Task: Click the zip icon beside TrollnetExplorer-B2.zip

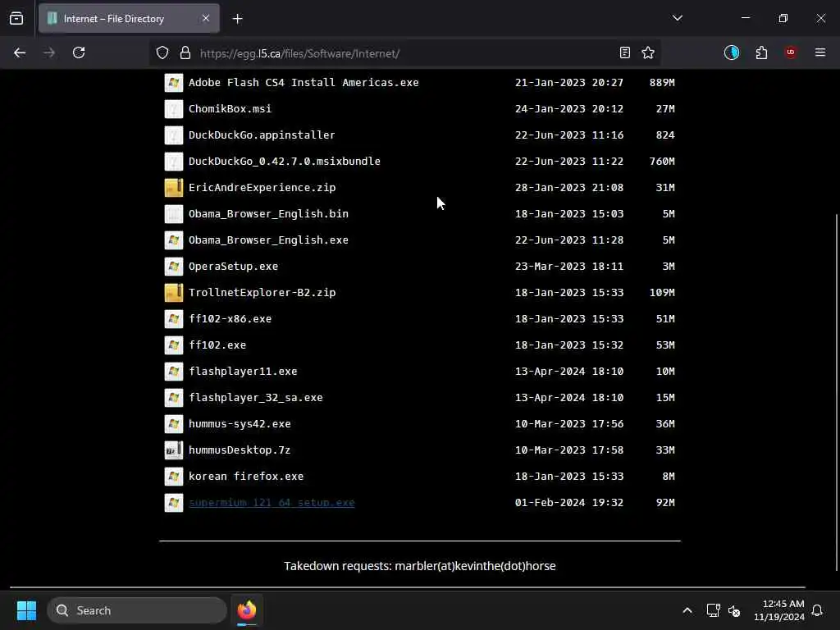Action: (174, 293)
